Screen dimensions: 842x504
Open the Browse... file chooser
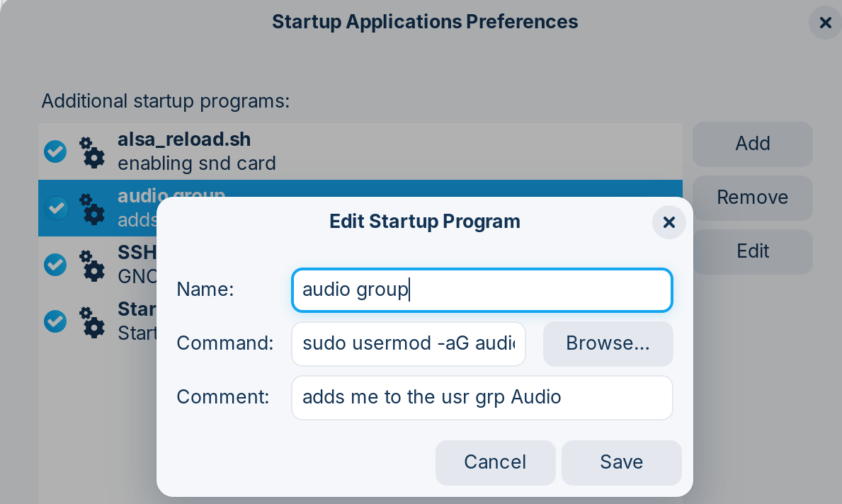coord(608,343)
